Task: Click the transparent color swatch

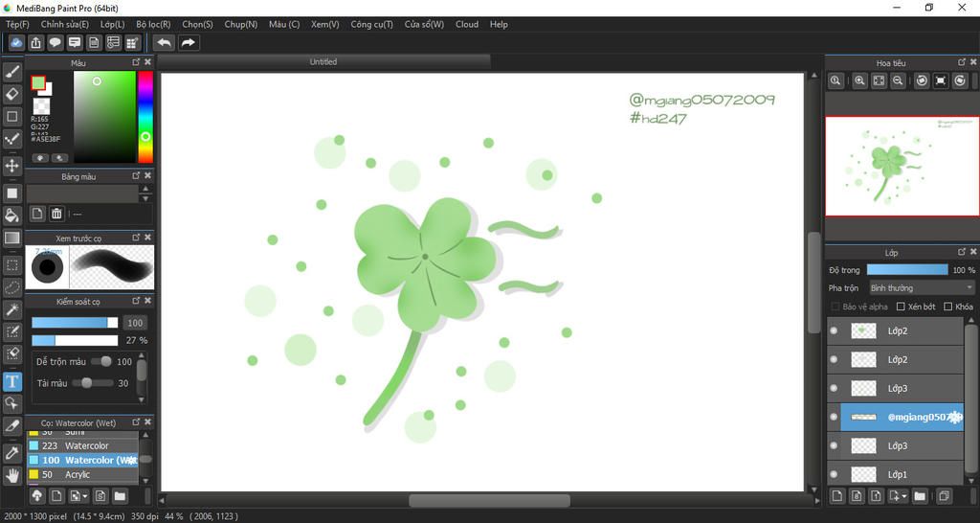Action: point(41,105)
